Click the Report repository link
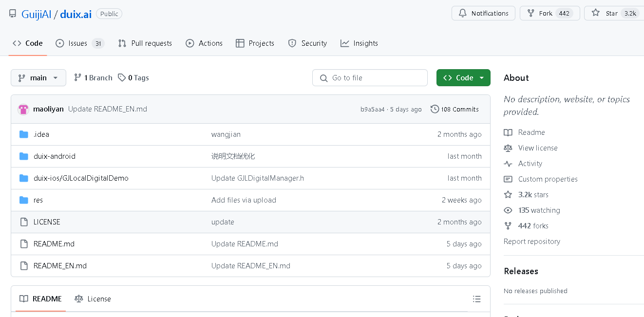644x317 pixels. (532, 242)
